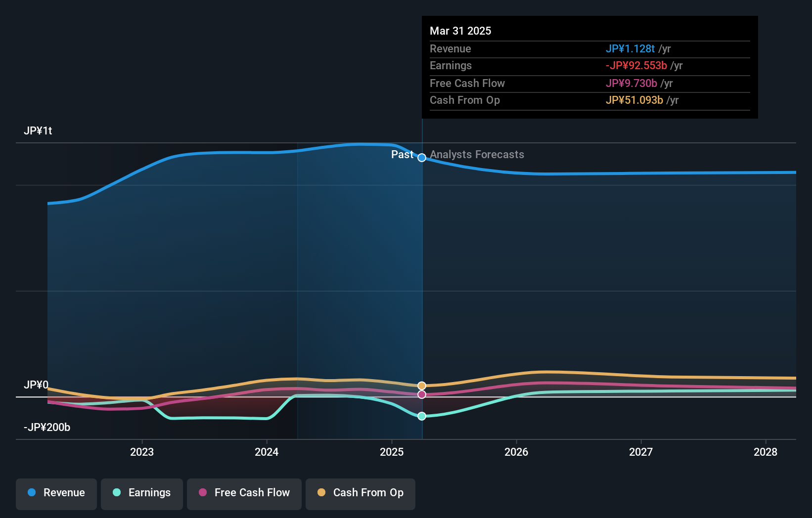
Task: Click the 2027 x-axis label
Action: pyautogui.click(x=641, y=452)
